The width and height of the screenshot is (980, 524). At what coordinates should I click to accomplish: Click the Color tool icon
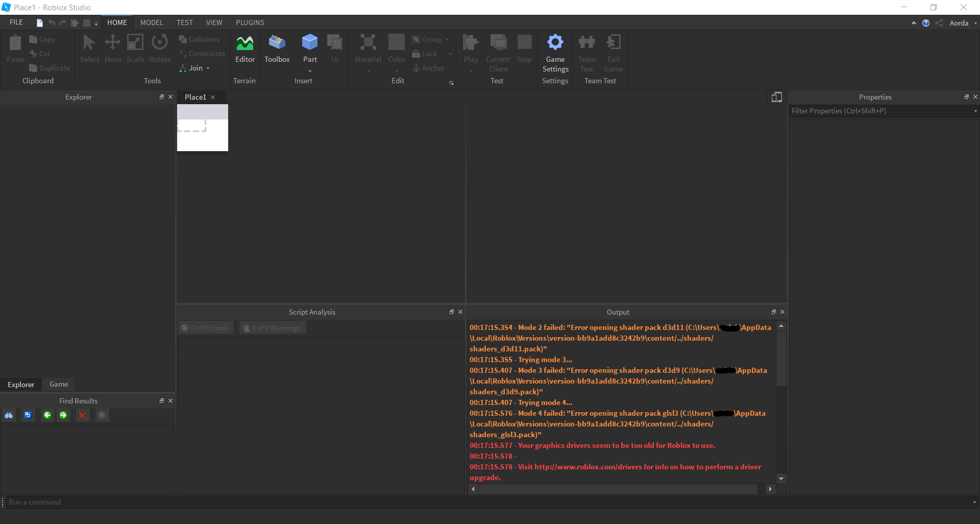pyautogui.click(x=397, y=42)
